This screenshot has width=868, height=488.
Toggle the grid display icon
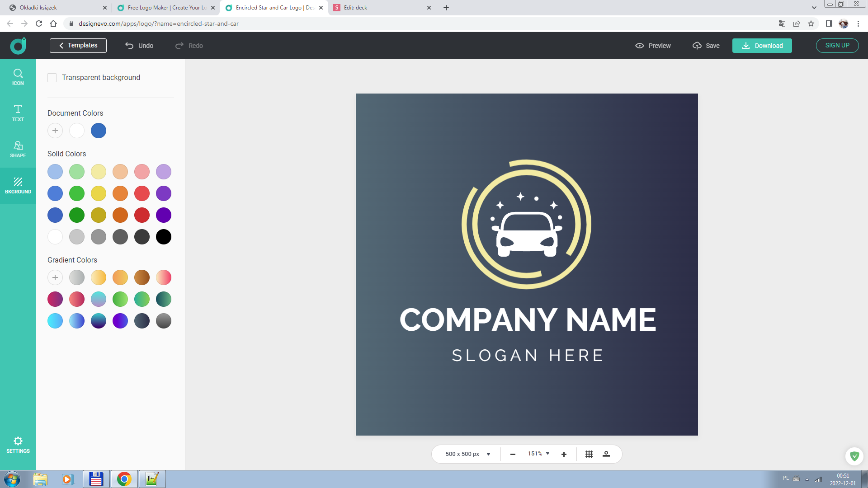(589, 454)
